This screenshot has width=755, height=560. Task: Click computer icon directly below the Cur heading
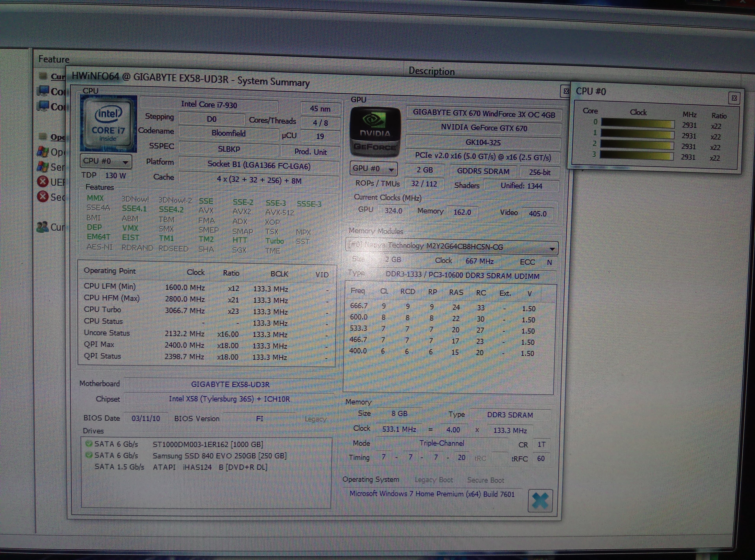point(43,91)
